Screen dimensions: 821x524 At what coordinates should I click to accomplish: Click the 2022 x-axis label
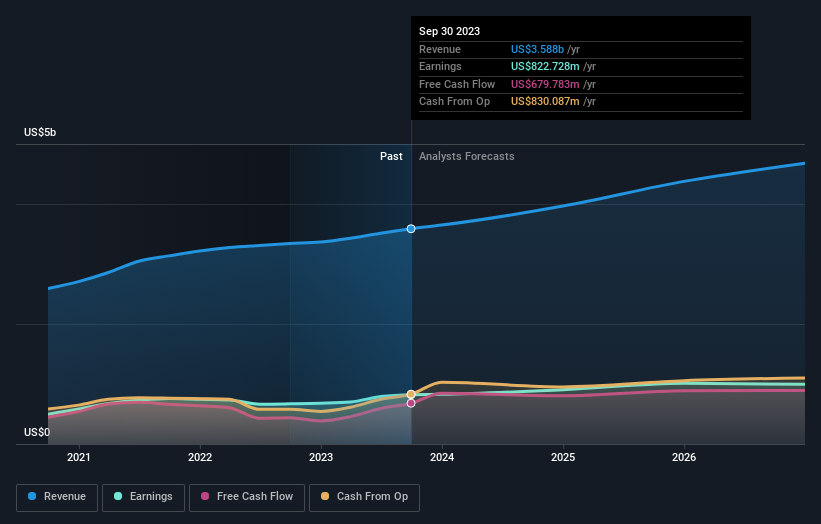coord(200,458)
